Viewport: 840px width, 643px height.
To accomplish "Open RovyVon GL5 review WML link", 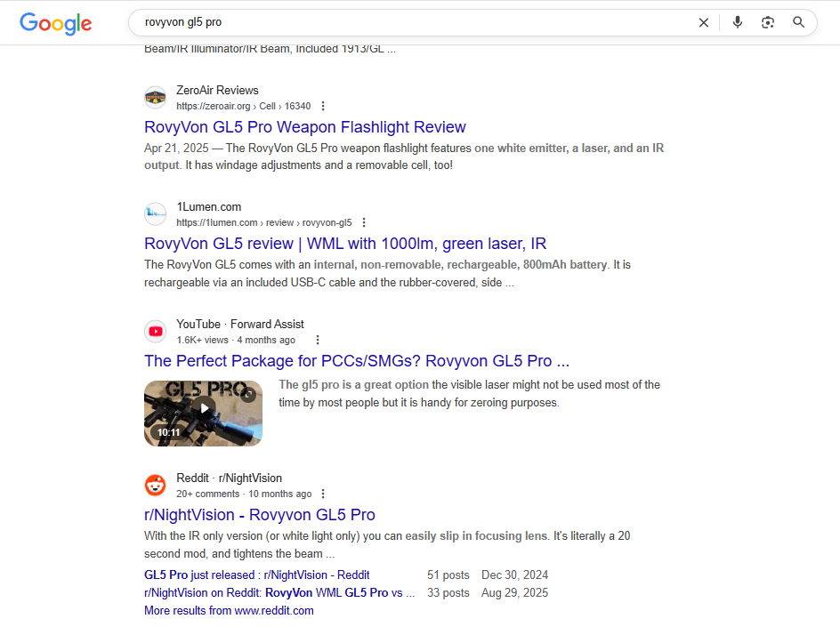I will pyautogui.click(x=345, y=244).
